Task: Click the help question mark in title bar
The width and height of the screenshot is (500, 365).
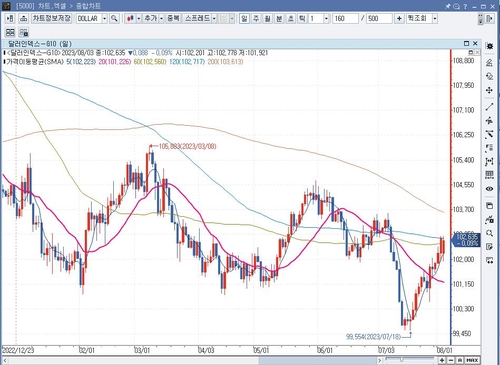Action: [x=465, y=6]
